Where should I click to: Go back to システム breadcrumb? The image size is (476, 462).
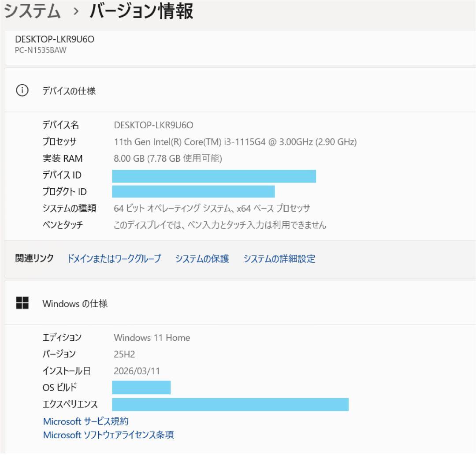pos(33,11)
